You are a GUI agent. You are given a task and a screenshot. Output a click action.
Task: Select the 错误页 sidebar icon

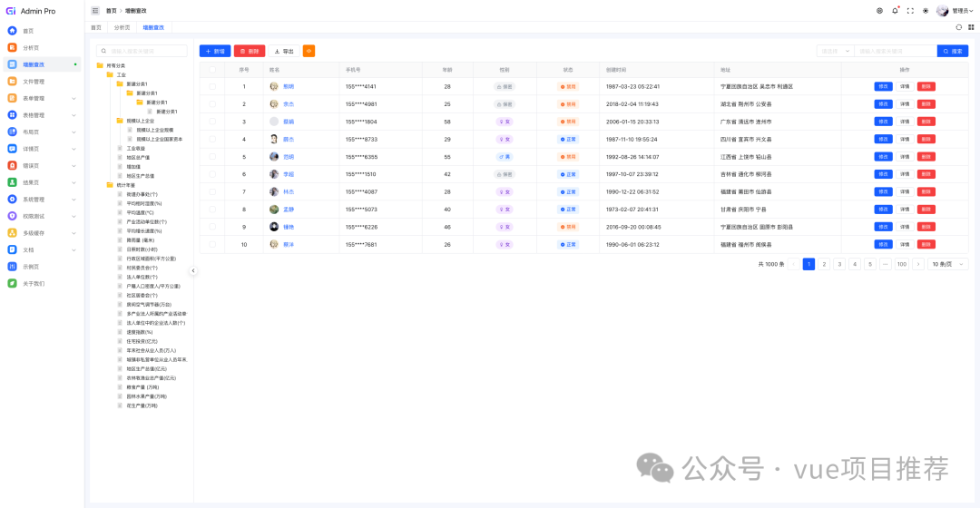point(12,166)
